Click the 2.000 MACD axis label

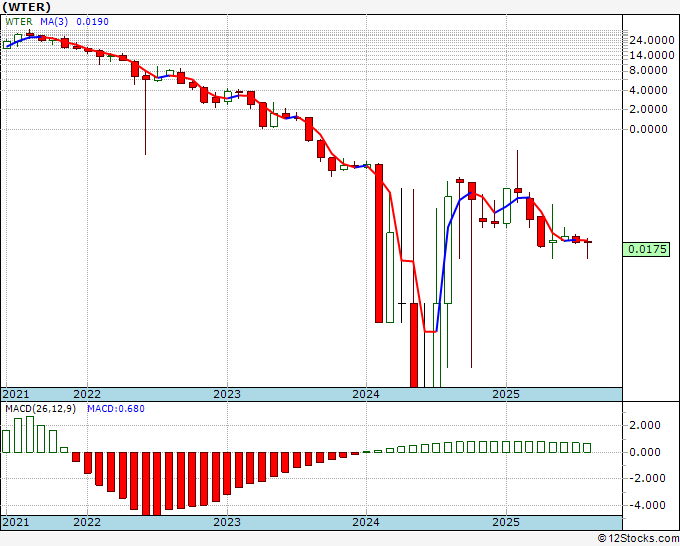pyautogui.click(x=645, y=425)
